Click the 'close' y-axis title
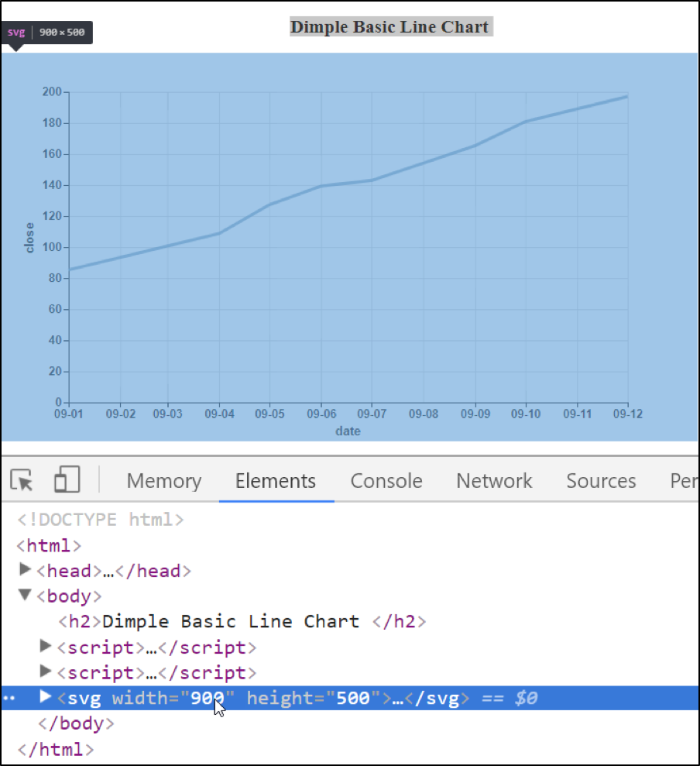 point(29,238)
